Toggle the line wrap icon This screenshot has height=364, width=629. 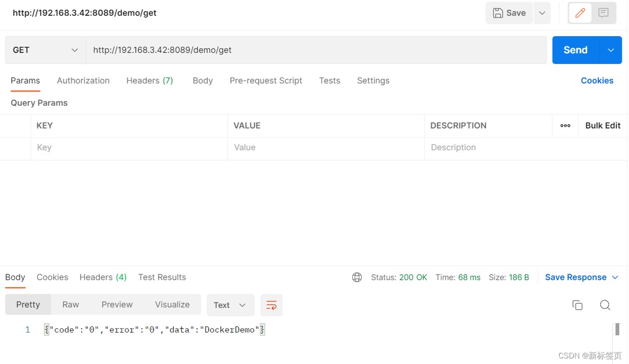pyautogui.click(x=272, y=305)
